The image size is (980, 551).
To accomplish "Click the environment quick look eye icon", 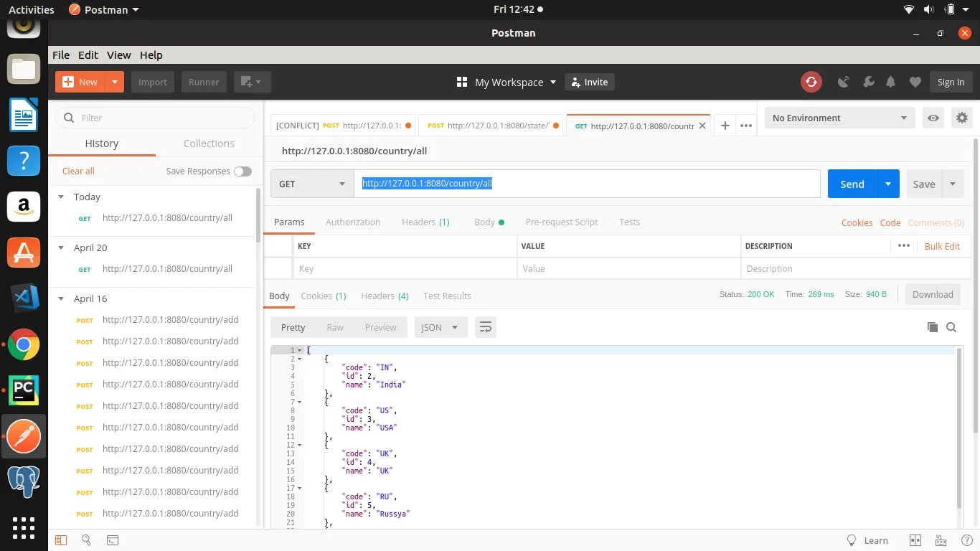I will pyautogui.click(x=933, y=118).
